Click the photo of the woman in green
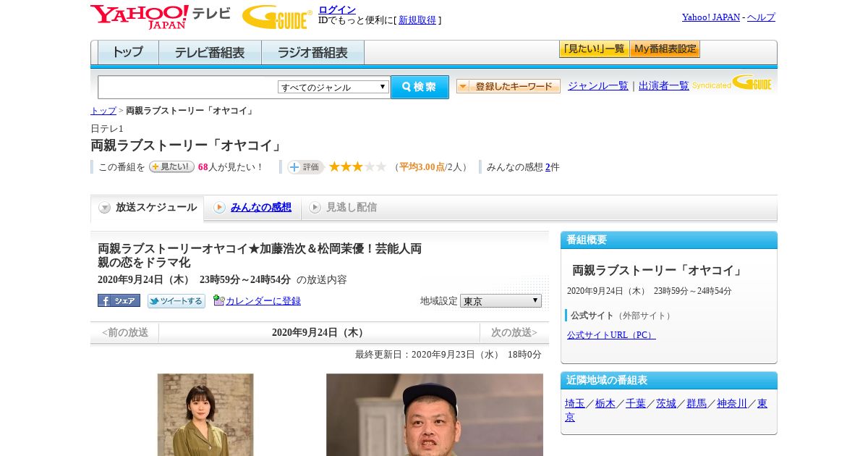Image resolution: width=868 pixels, height=456 pixels. coord(205,415)
